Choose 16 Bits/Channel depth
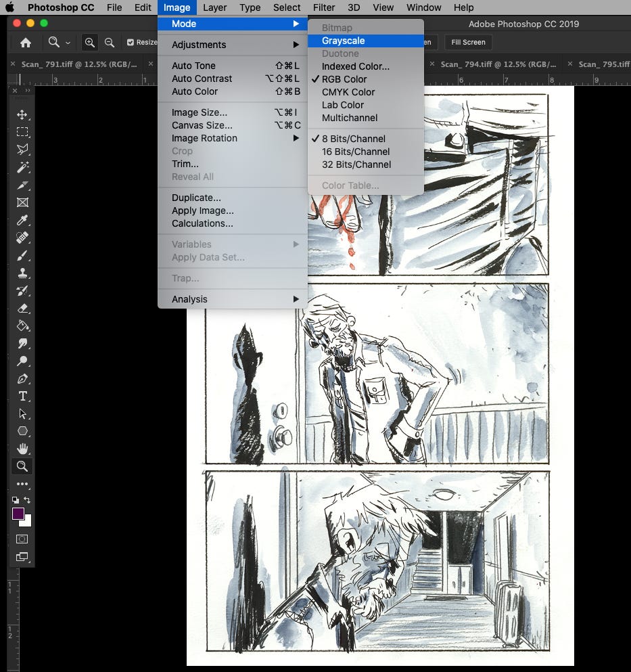 click(366, 152)
